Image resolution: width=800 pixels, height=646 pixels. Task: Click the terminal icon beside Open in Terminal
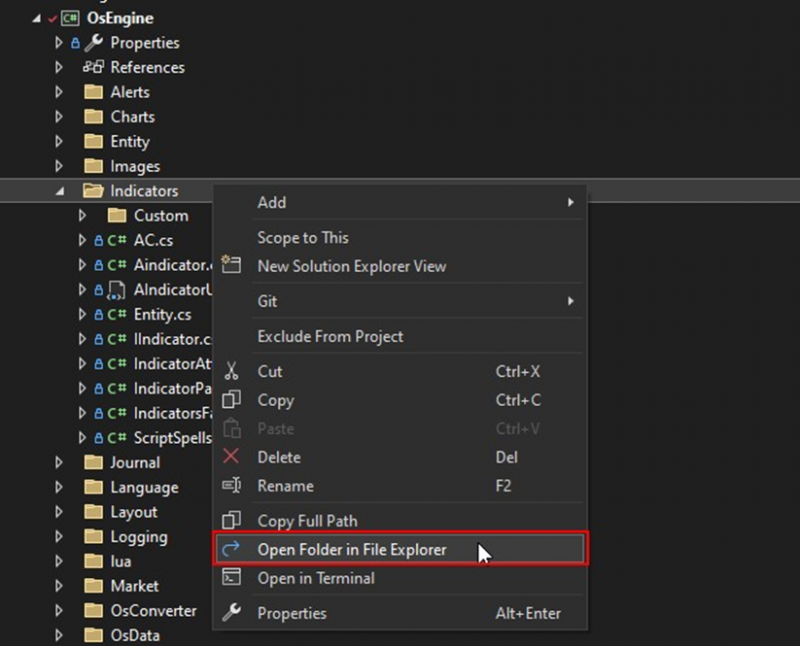coord(231,577)
